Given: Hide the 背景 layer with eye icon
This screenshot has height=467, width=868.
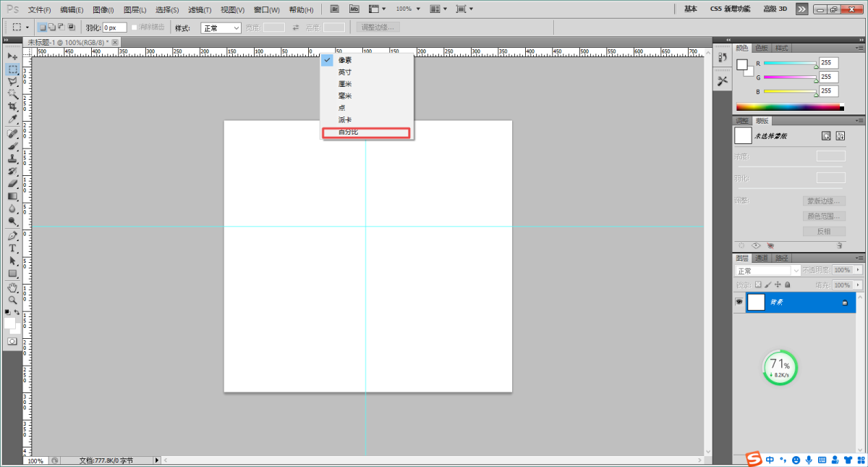Looking at the screenshot, I should 739,302.
